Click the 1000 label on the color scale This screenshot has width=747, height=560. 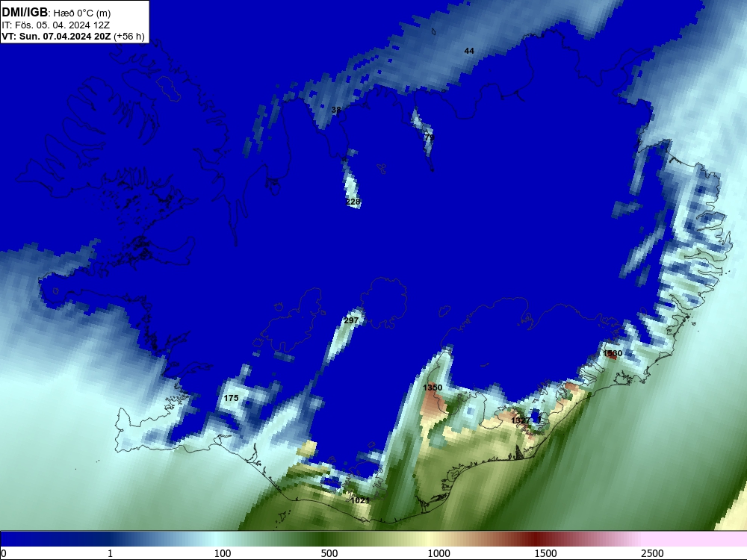coord(438,553)
